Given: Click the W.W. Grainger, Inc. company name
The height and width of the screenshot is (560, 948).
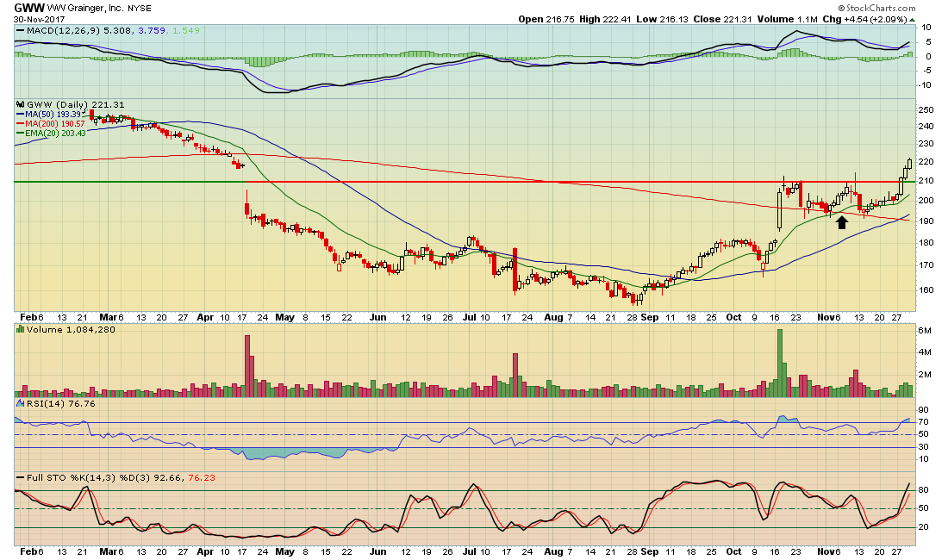Looking at the screenshot, I should (85, 9).
